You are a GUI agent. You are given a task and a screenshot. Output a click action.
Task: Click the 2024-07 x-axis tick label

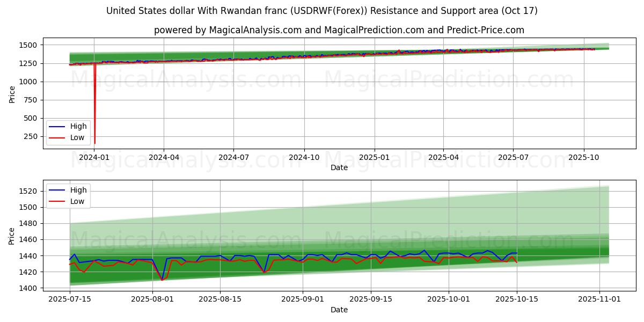click(x=233, y=157)
